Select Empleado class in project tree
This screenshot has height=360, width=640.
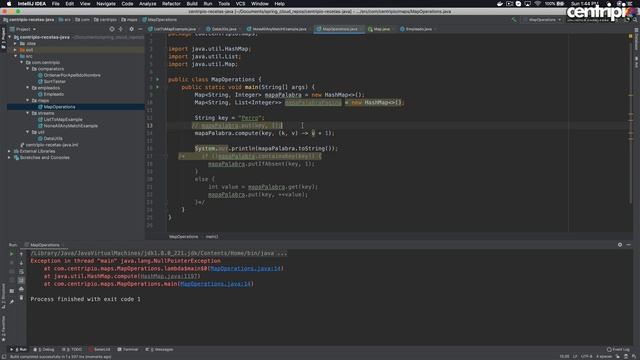point(53,94)
